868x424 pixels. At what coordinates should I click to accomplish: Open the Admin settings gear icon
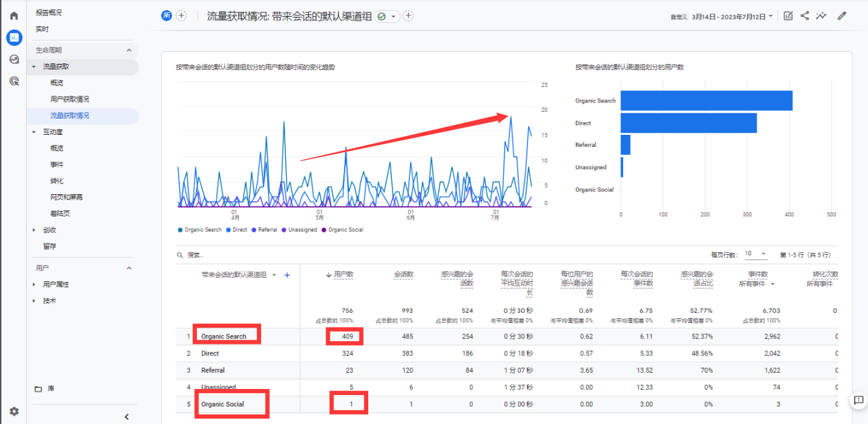click(x=13, y=411)
